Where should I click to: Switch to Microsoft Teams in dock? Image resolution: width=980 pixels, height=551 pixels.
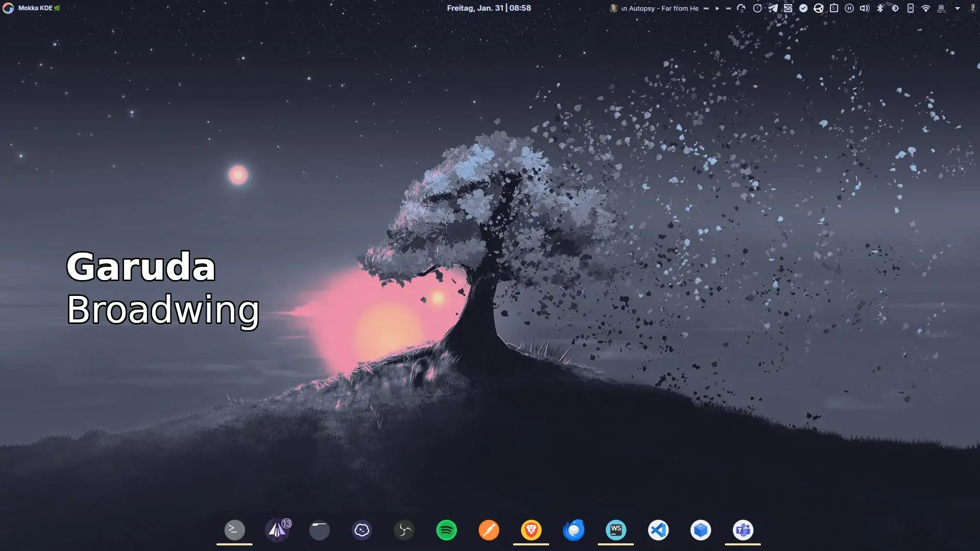click(x=743, y=530)
